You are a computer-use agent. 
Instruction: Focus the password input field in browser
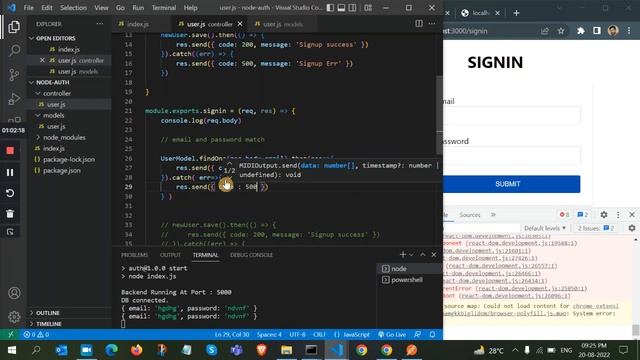coord(511,155)
